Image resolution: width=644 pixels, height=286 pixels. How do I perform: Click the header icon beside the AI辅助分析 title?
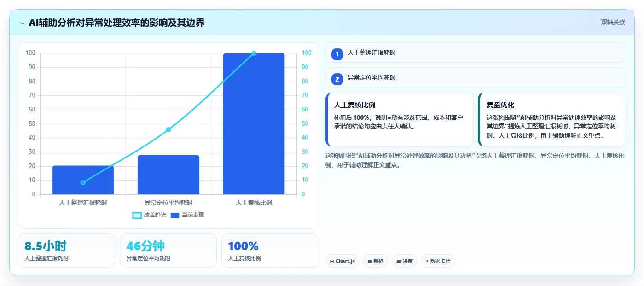(x=22, y=23)
